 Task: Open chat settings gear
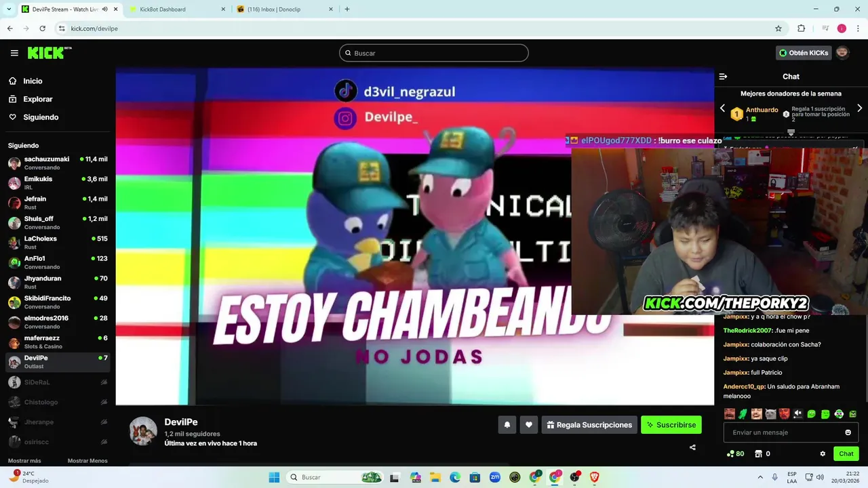823,454
